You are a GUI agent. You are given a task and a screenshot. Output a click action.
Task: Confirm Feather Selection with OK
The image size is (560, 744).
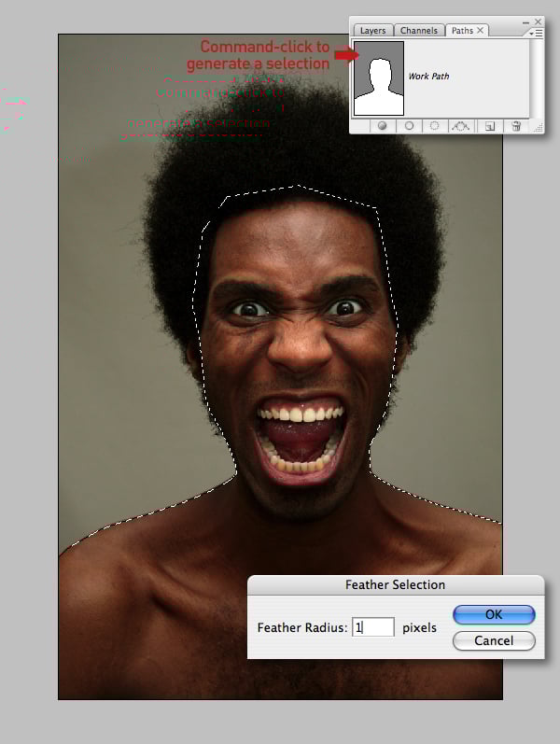[494, 614]
